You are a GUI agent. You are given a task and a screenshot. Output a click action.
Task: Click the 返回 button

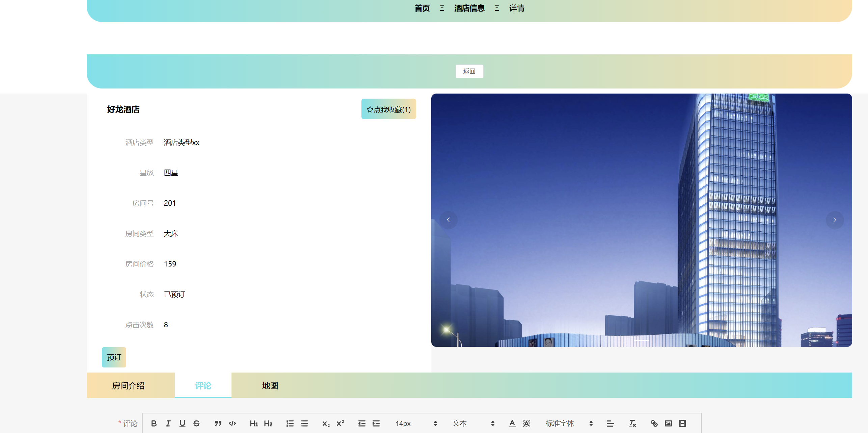pos(469,71)
